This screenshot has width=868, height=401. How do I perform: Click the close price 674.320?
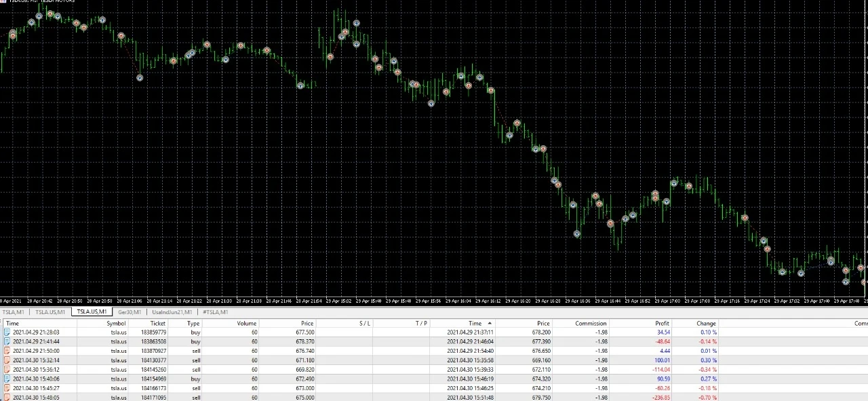point(541,379)
